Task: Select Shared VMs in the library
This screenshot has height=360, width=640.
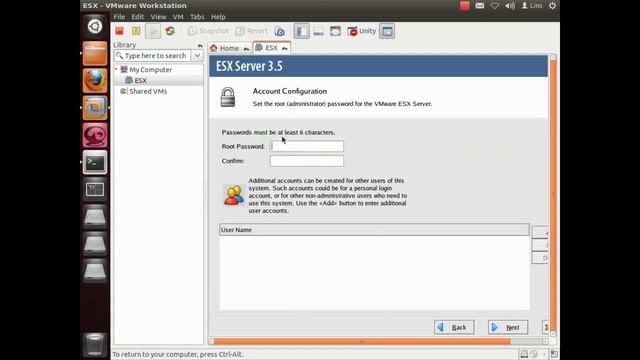Action: coord(148,91)
